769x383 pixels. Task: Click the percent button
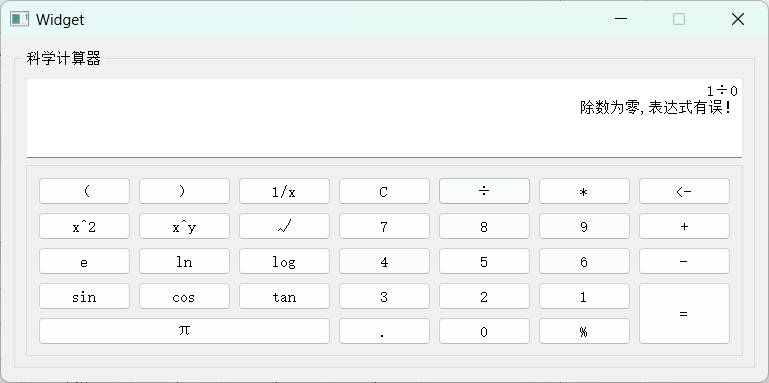coord(584,331)
